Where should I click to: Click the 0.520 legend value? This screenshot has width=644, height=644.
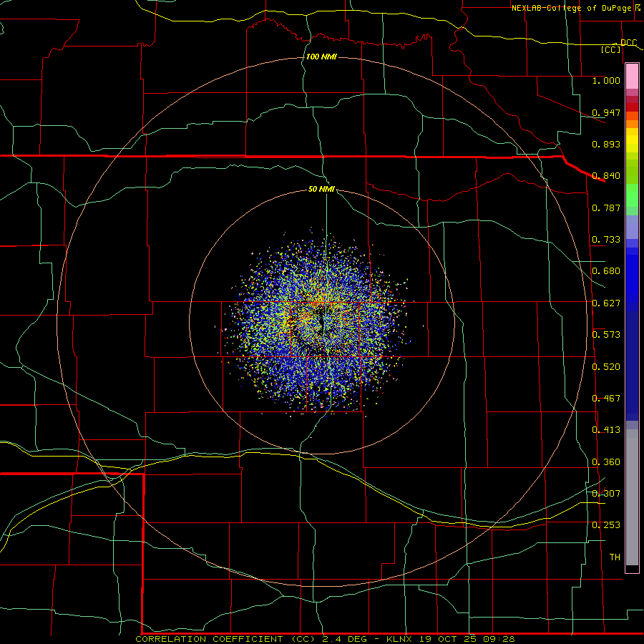[x=606, y=367]
